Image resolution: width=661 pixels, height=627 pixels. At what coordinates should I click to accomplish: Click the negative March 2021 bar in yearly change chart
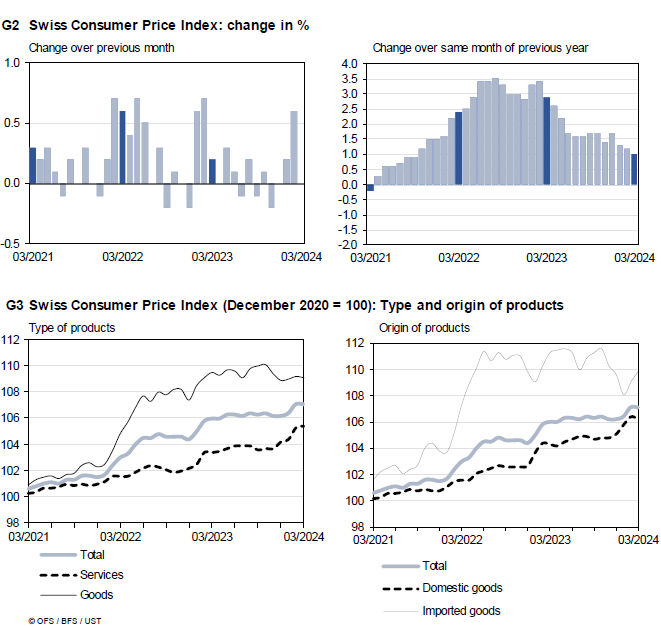coord(370,187)
